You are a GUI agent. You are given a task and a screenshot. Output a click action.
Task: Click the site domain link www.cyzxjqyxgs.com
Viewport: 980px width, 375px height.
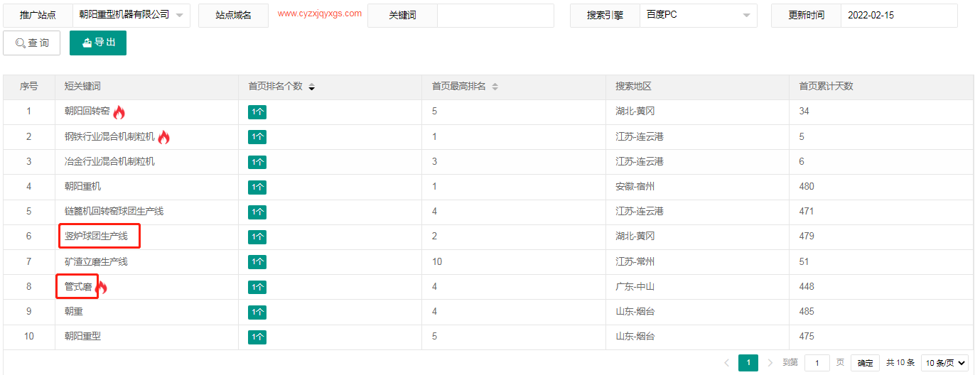[x=319, y=13]
